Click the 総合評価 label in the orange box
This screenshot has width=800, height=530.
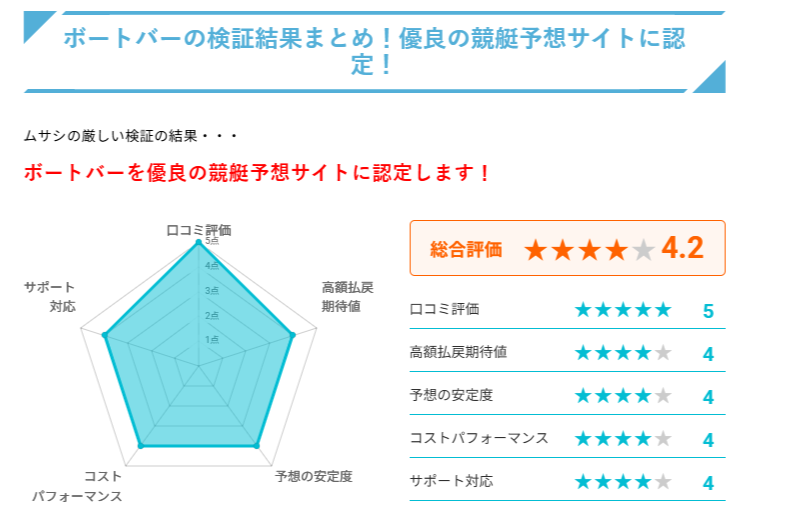pyautogui.click(x=466, y=250)
